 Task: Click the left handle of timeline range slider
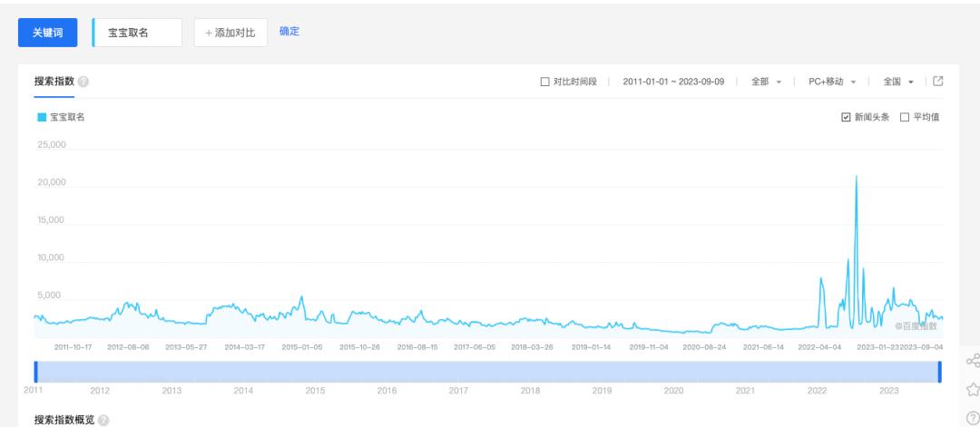tap(35, 371)
